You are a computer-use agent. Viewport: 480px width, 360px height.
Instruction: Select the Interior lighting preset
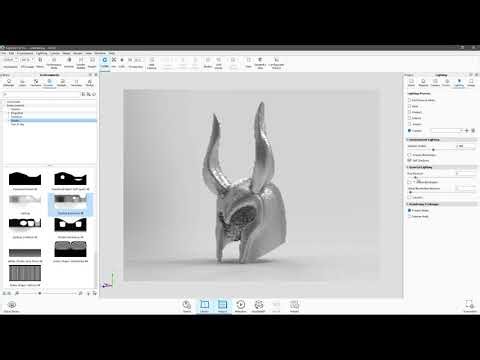coord(410,118)
